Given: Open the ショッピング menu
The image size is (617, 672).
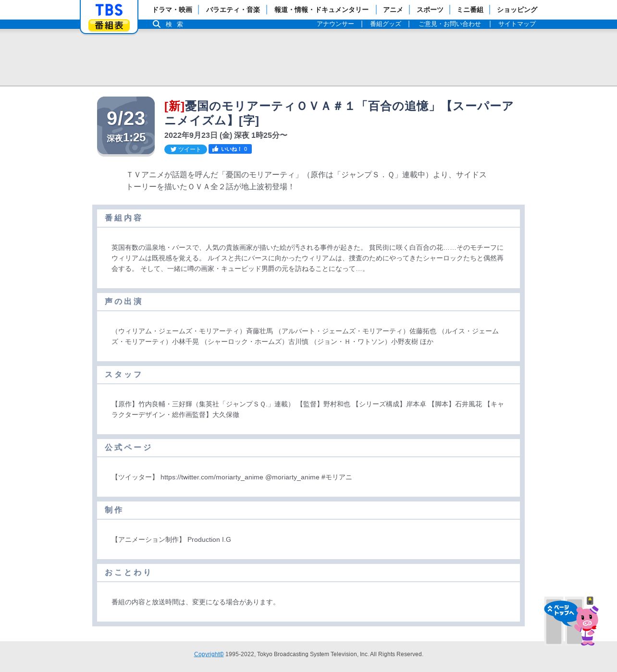Looking at the screenshot, I should pos(517,10).
